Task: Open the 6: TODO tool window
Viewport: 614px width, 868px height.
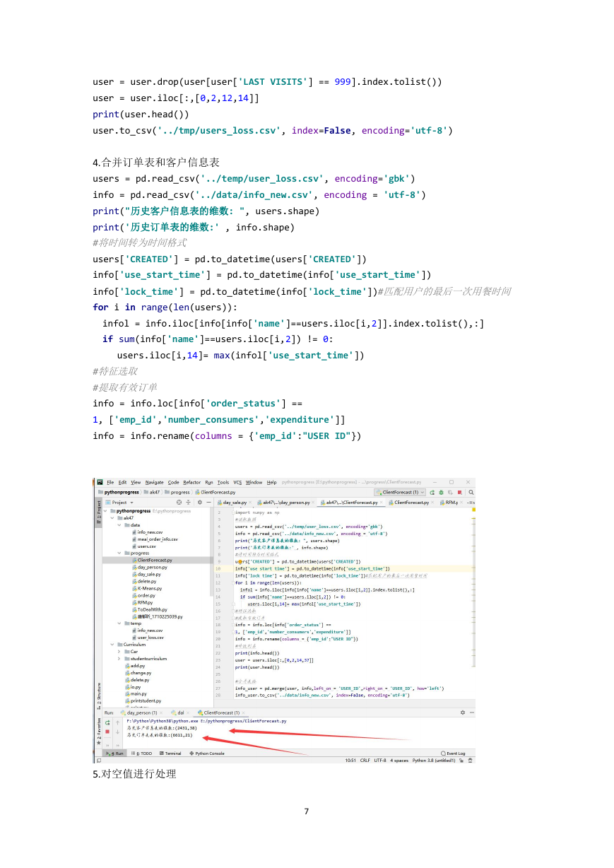Action: (142, 753)
